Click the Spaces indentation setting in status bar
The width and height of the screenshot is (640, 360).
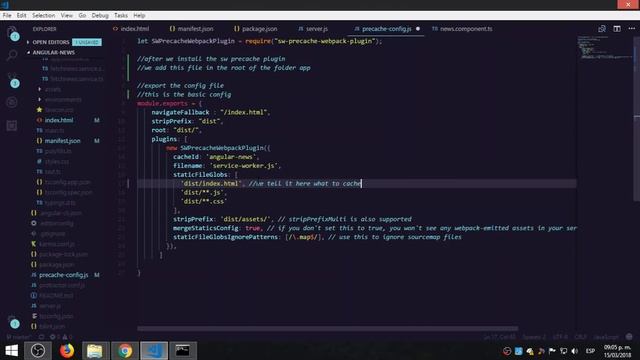(534, 337)
